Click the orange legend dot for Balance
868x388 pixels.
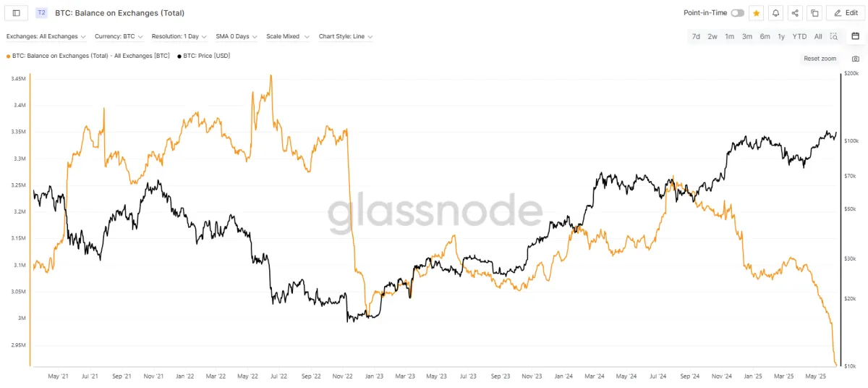click(x=8, y=56)
